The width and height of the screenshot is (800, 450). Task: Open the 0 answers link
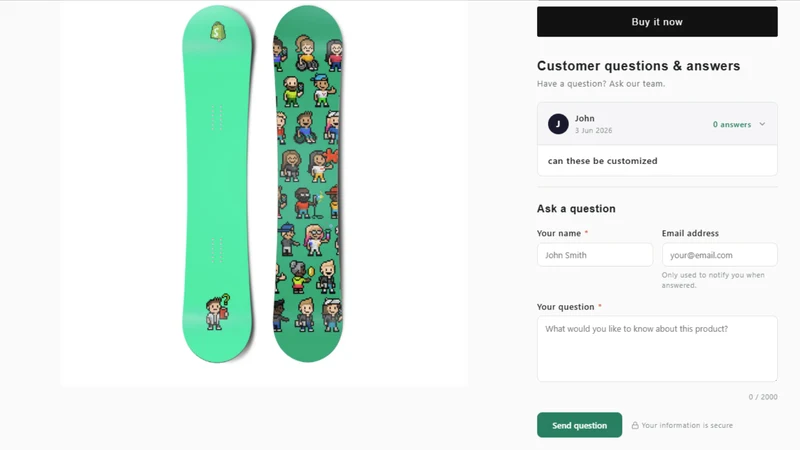[x=732, y=124]
